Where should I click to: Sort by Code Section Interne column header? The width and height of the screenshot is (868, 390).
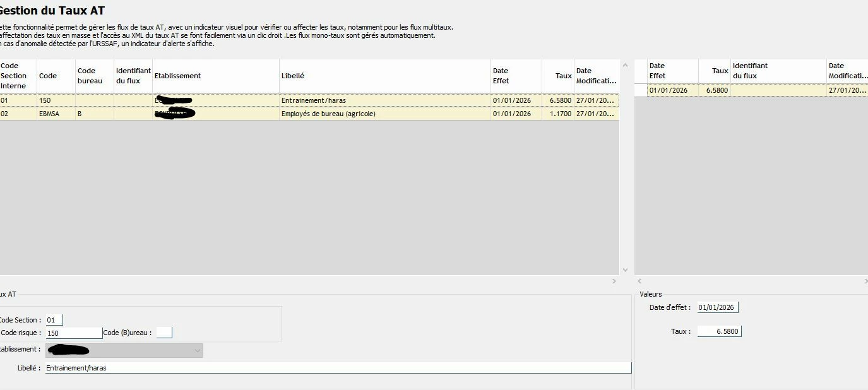click(18, 76)
